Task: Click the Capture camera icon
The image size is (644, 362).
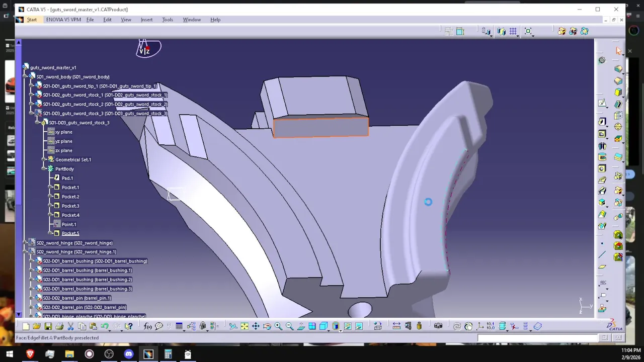Action: pyautogui.click(x=438, y=326)
